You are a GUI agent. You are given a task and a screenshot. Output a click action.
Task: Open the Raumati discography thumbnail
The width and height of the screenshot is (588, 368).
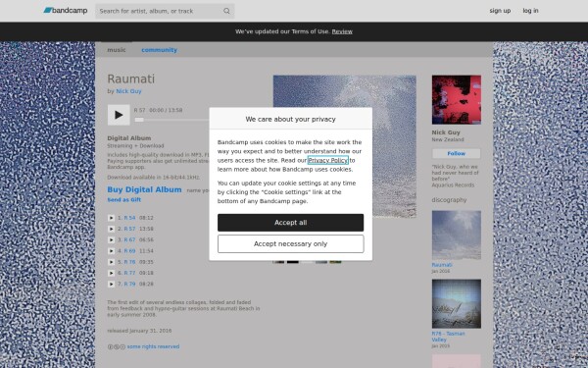[457, 236]
